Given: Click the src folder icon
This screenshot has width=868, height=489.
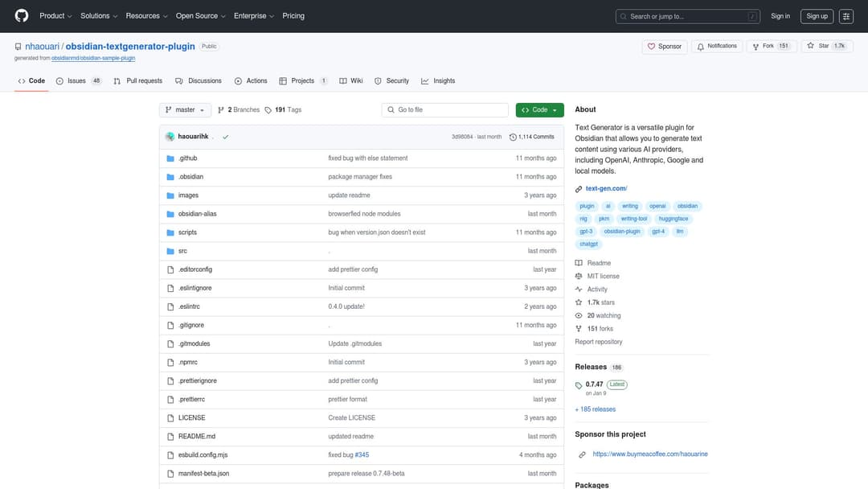Looking at the screenshot, I should (170, 251).
